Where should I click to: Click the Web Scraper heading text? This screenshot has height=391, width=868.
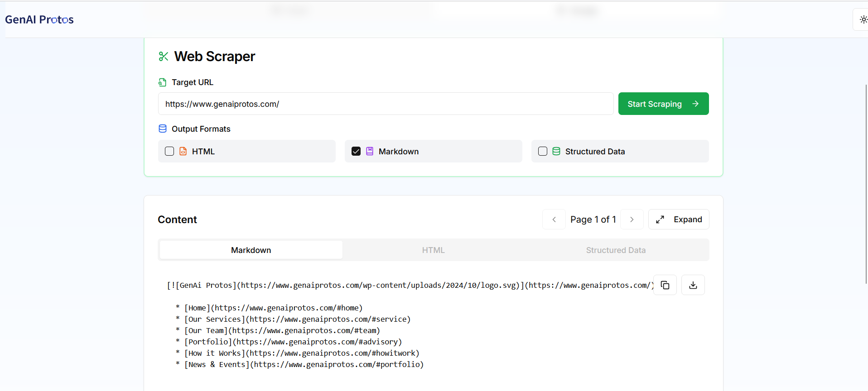(x=215, y=56)
